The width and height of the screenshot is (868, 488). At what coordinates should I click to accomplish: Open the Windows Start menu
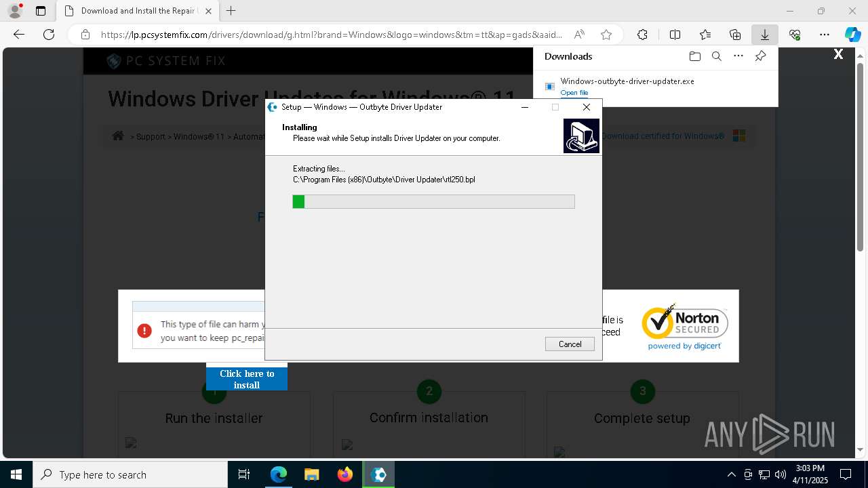tap(16, 474)
